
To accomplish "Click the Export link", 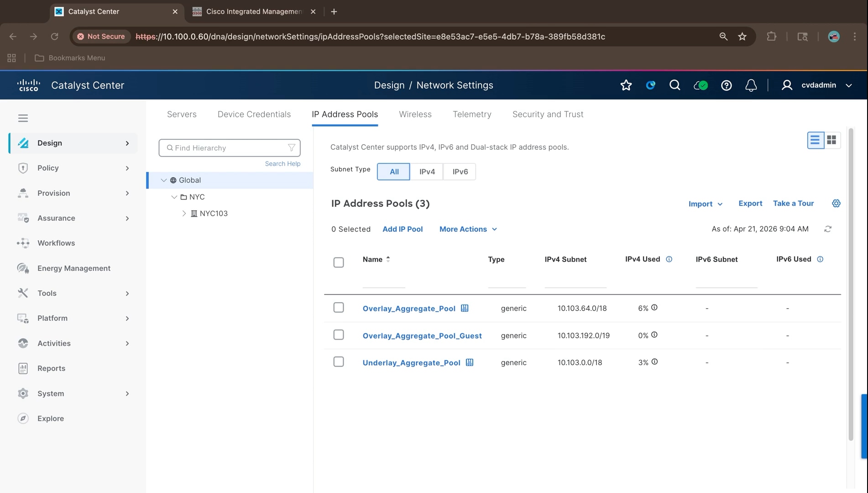I will click(750, 204).
